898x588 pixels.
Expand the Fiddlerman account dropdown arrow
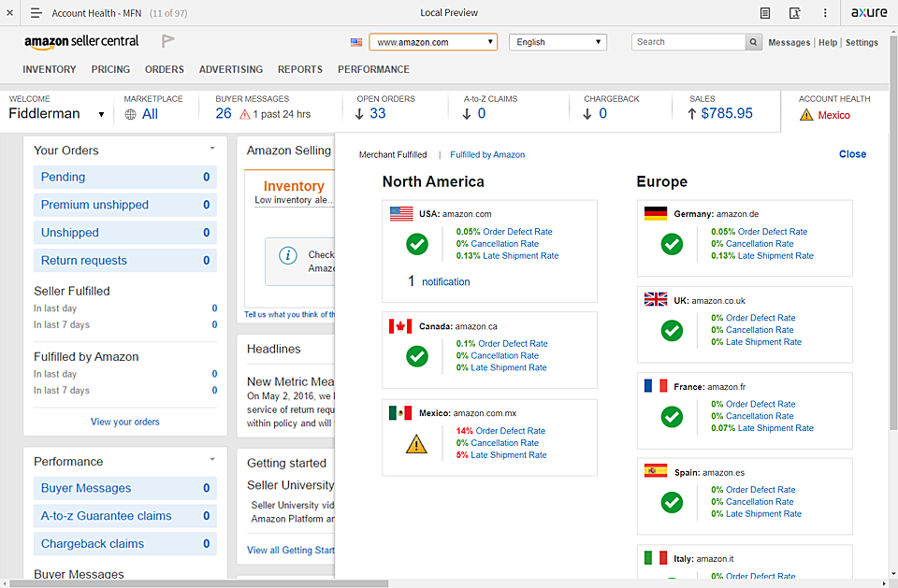click(101, 114)
